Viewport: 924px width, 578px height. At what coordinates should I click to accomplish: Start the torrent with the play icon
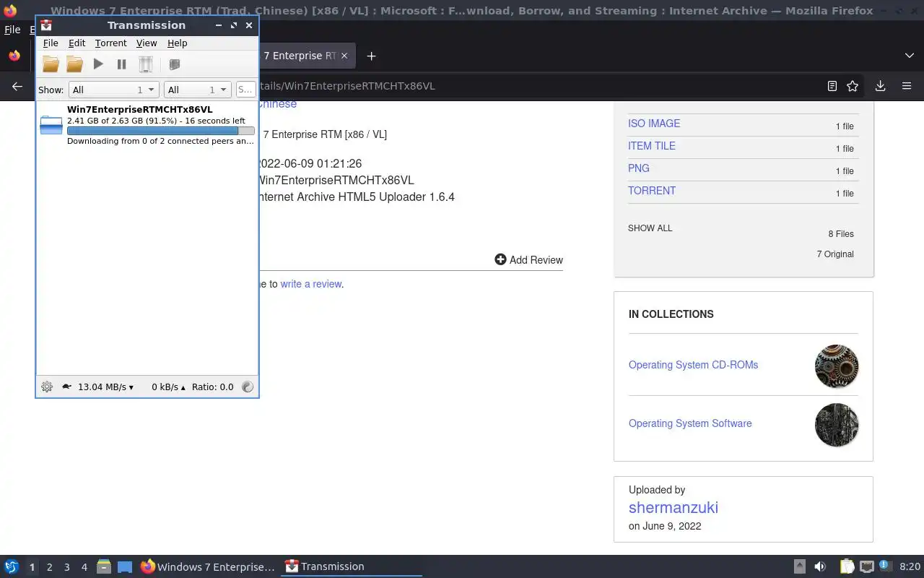pos(98,64)
